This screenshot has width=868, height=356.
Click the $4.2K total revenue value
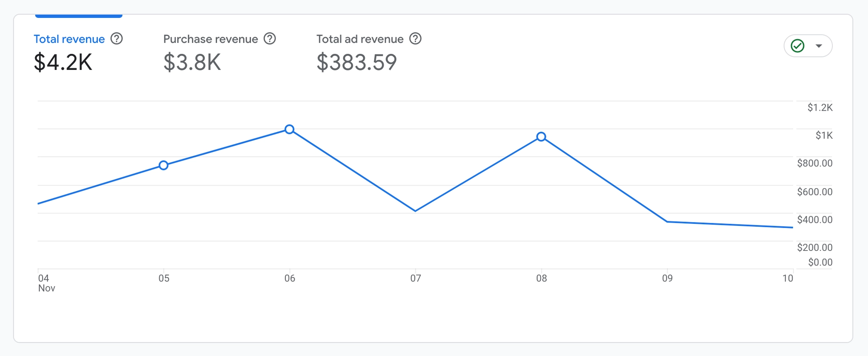63,62
